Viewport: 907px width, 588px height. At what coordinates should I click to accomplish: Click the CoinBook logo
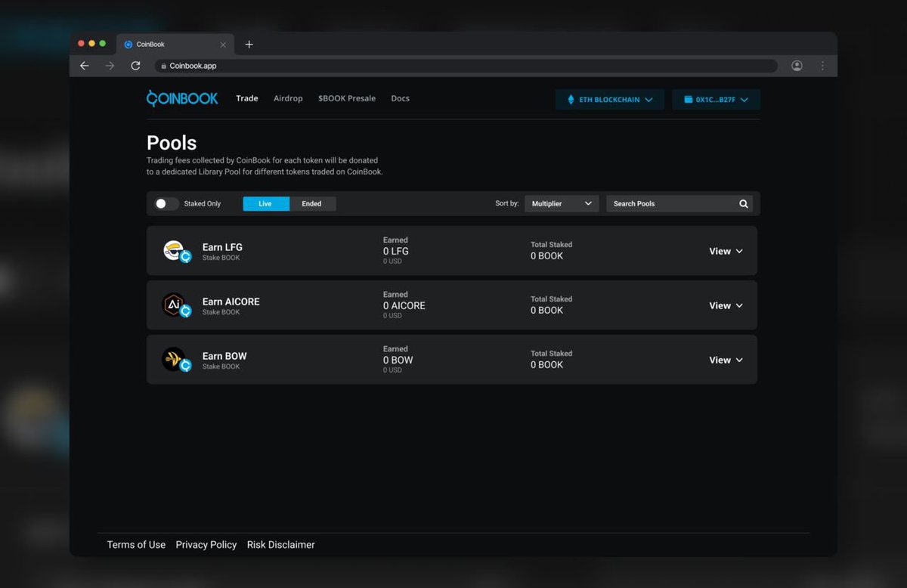[182, 98]
